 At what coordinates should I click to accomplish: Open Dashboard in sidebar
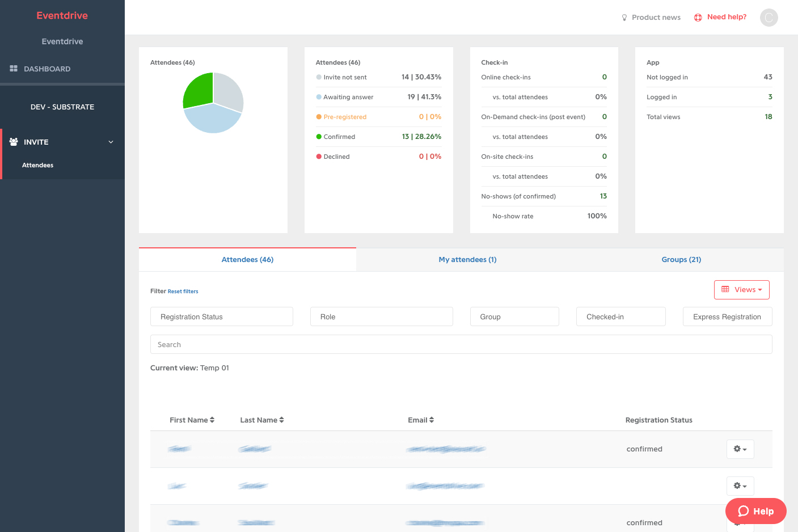pos(47,69)
